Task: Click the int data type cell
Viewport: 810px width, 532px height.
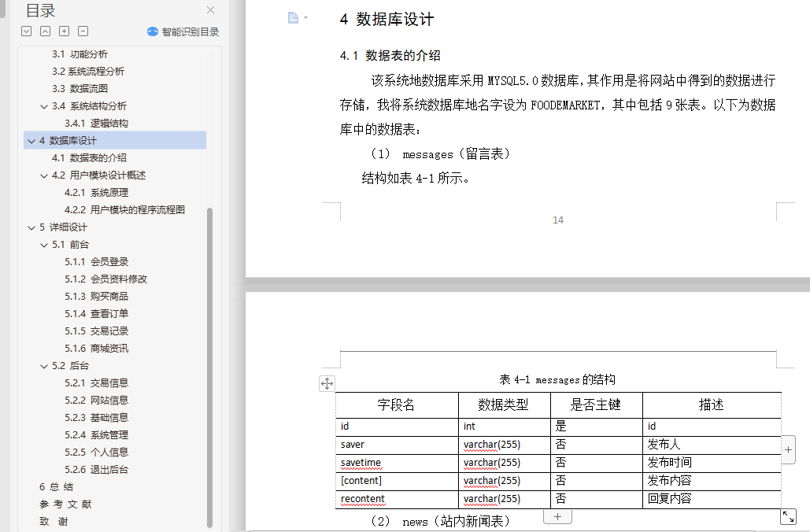Action: [x=504, y=427]
